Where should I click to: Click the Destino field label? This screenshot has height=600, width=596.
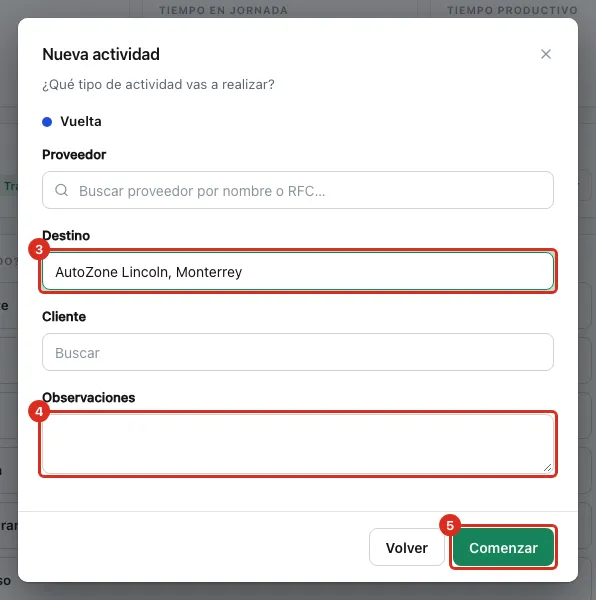(66, 235)
